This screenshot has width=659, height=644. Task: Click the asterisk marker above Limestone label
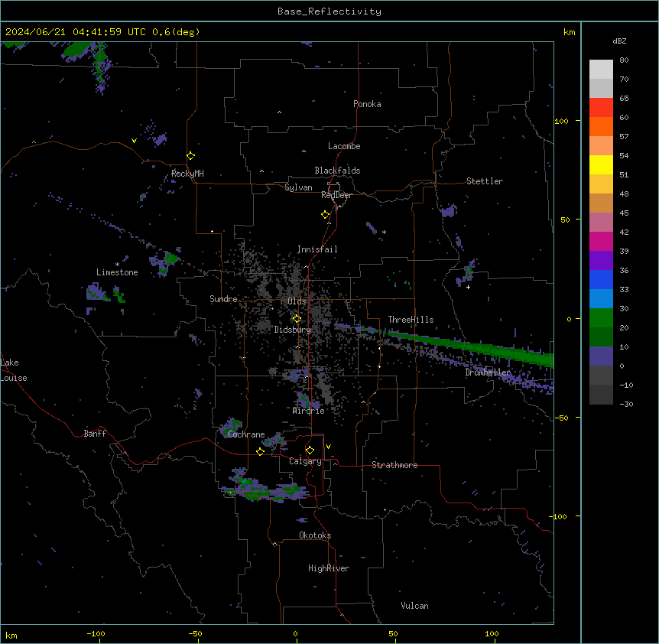(x=117, y=265)
